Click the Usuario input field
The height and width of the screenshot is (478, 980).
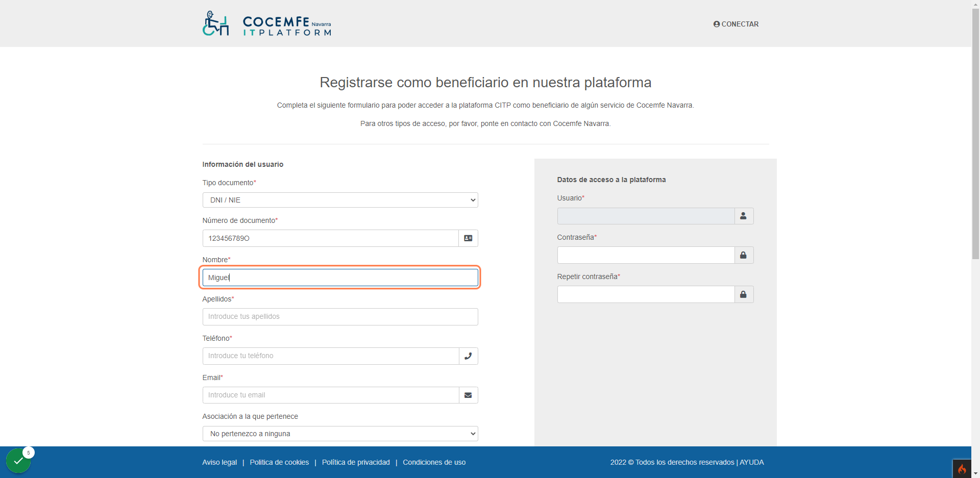click(x=646, y=216)
